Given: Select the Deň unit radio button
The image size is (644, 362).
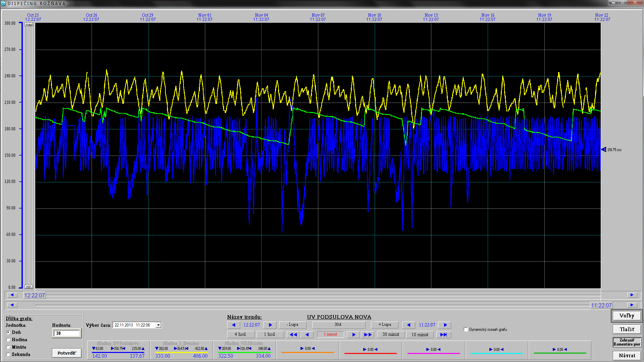Looking at the screenshot, I should (x=8, y=332).
